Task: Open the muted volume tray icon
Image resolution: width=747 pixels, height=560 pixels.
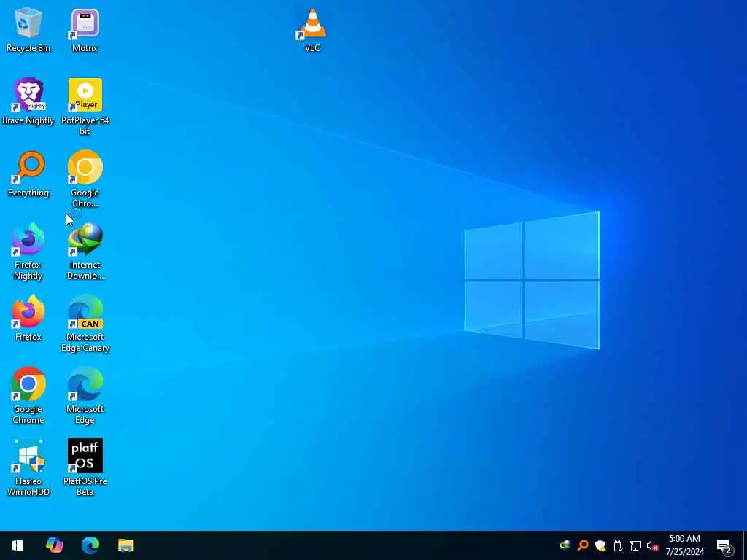Action: pos(653,545)
